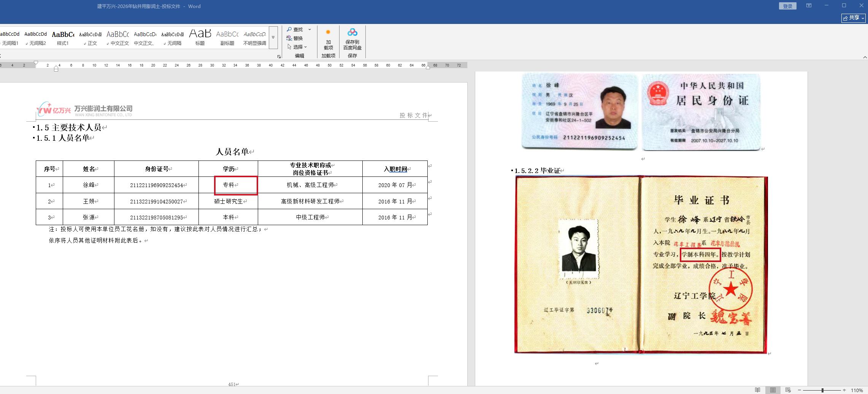The width and height of the screenshot is (868, 394).
Task: Click ID number 211322198705081295
Action: point(157,218)
